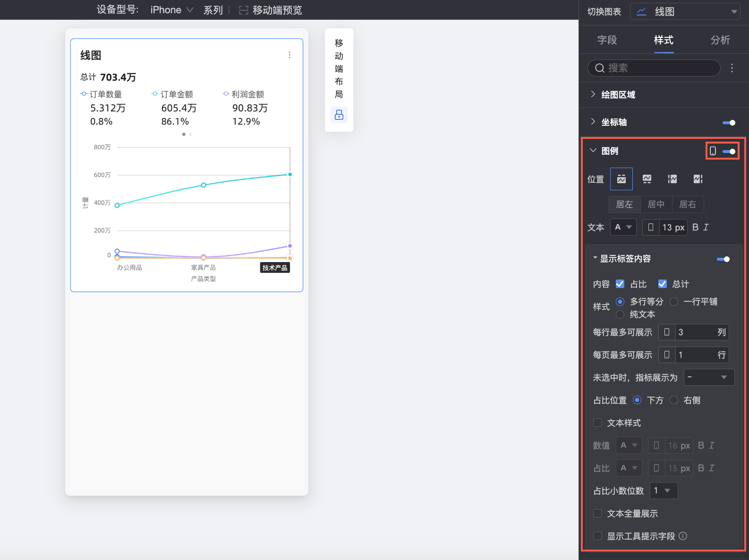Screen dimensions: 749x560
Task: Click 技术产品 label on chart axis
Action: [x=275, y=268]
